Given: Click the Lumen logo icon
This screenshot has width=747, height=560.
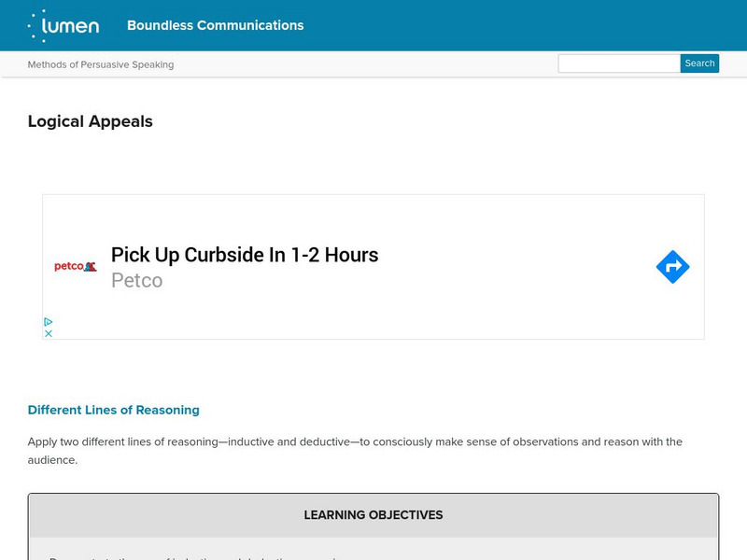Looking at the screenshot, I should [63, 25].
